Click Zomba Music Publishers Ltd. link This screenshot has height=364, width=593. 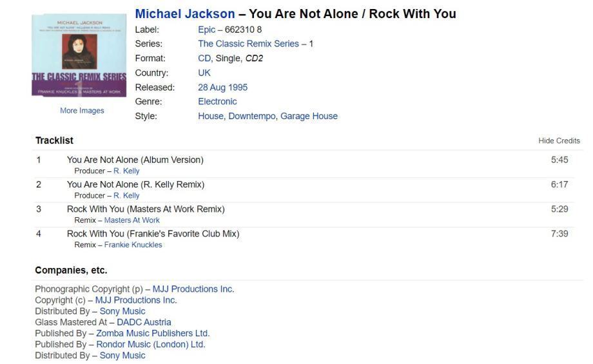[x=153, y=334]
